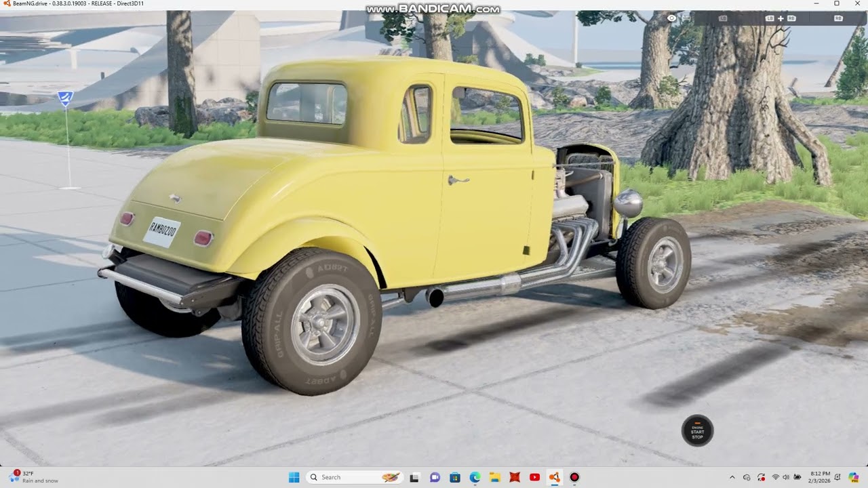Screen dimensions: 868x488
Task: Open the Wi-Fi network flyout
Action: pos(775,477)
